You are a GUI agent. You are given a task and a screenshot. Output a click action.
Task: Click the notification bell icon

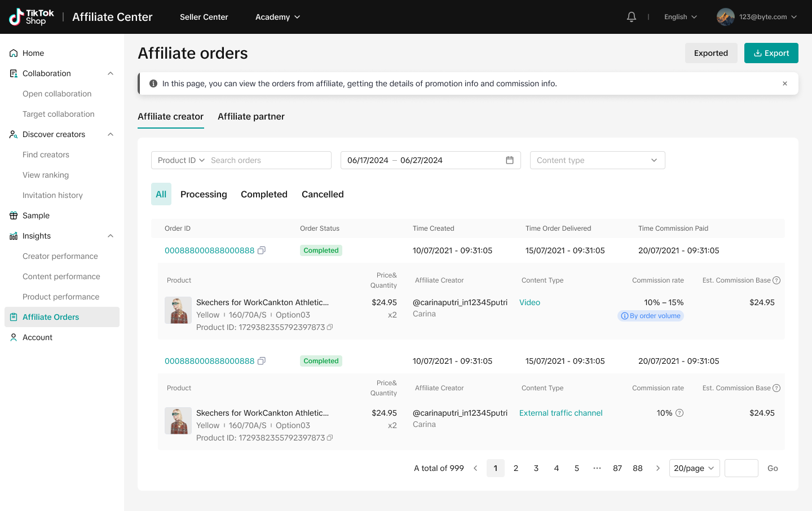[632, 17]
